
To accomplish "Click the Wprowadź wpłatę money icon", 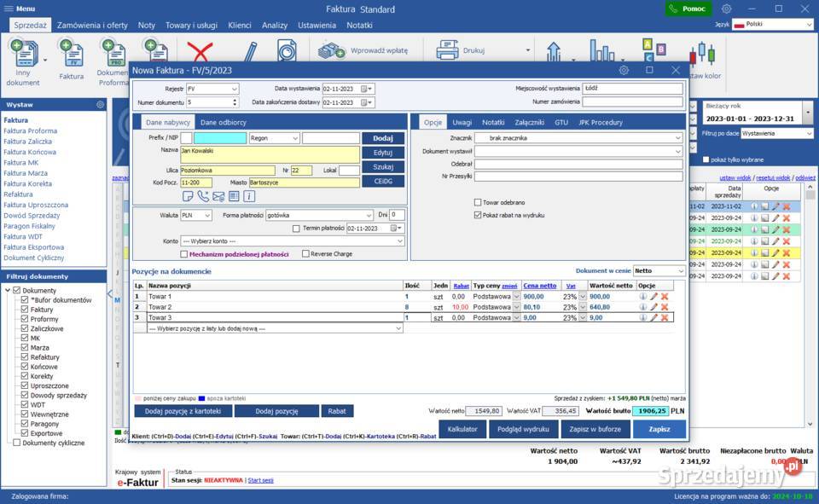I will 332,50.
